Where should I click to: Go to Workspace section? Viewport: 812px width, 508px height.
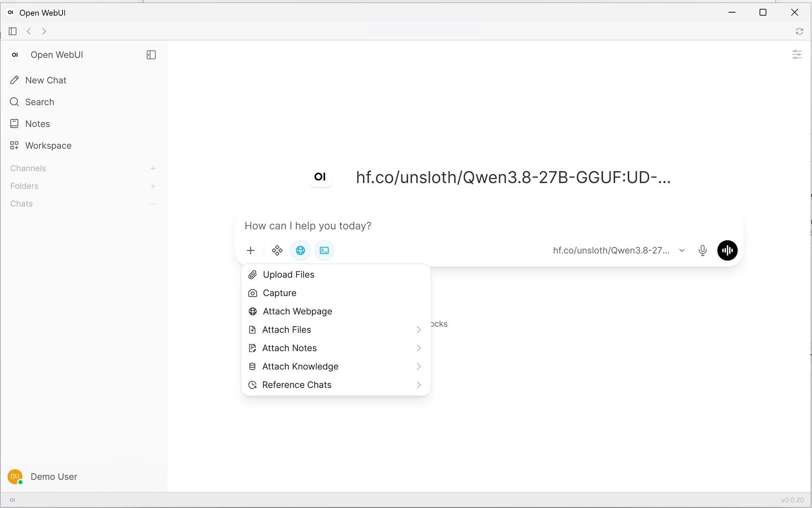pyautogui.click(x=84, y=146)
